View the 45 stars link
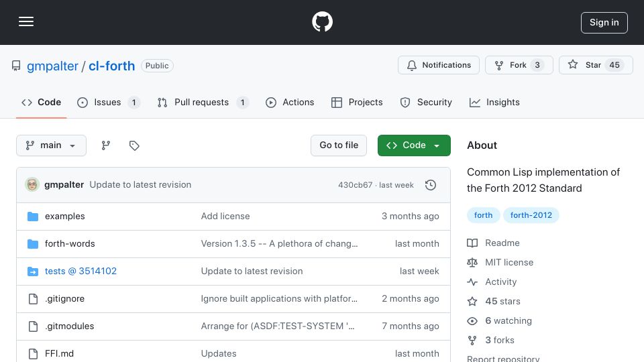This screenshot has height=362, width=644. point(494,301)
